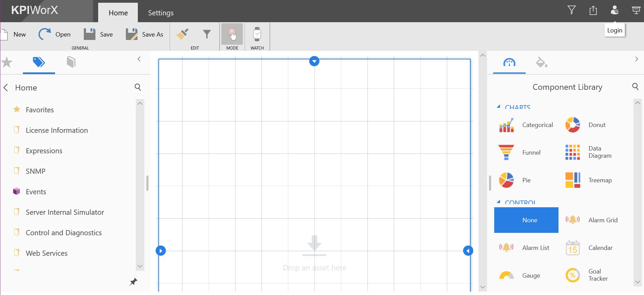Pin the left navigation panel
Viewport: 644px width, 295px height.
tap(133, 282)
